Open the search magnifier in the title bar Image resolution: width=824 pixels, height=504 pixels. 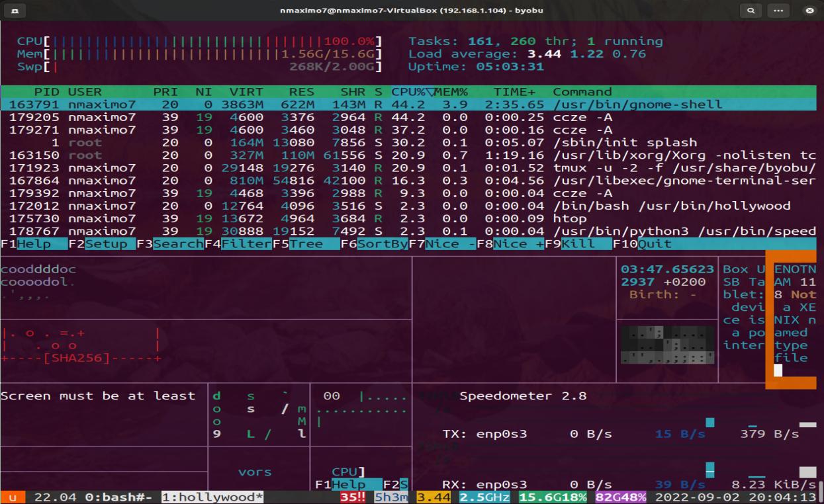point(752,11)
